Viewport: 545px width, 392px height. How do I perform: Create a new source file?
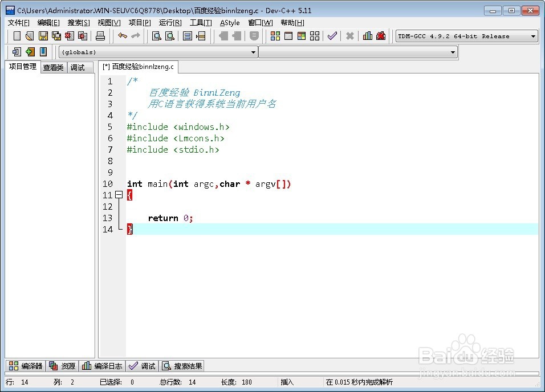(17, 36)
